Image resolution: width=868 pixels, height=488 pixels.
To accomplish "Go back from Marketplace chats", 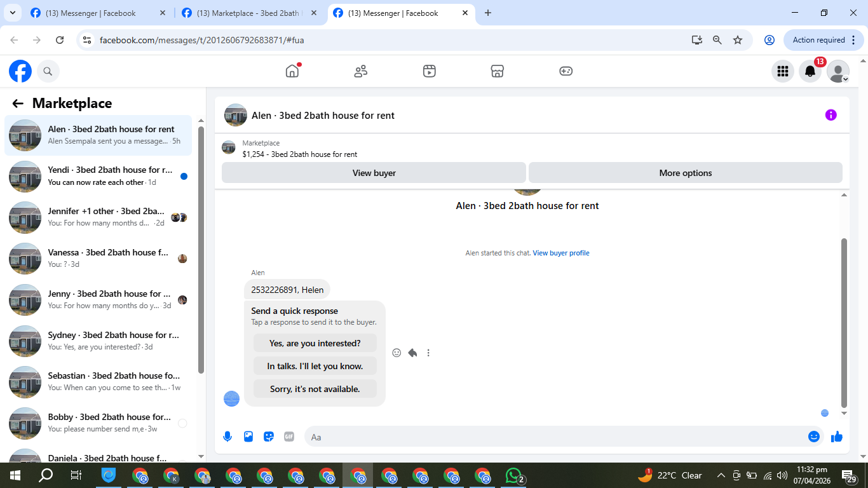I will point(18,104).
